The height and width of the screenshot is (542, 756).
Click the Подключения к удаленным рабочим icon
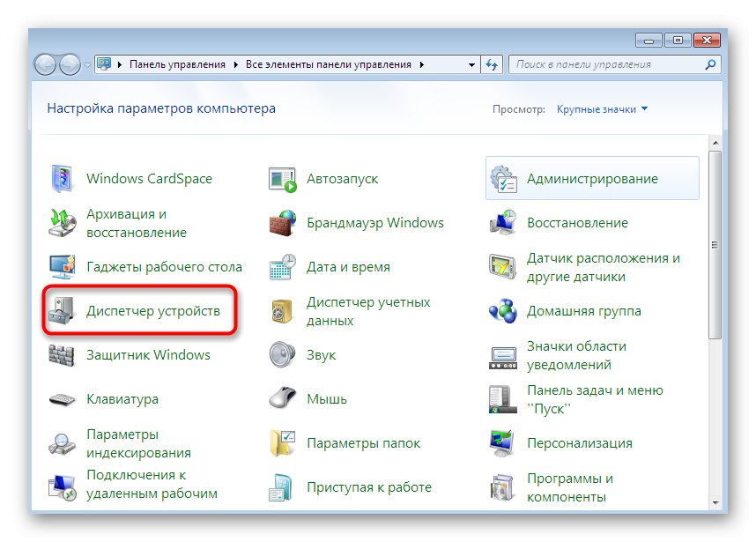click(x=63, y=487)
